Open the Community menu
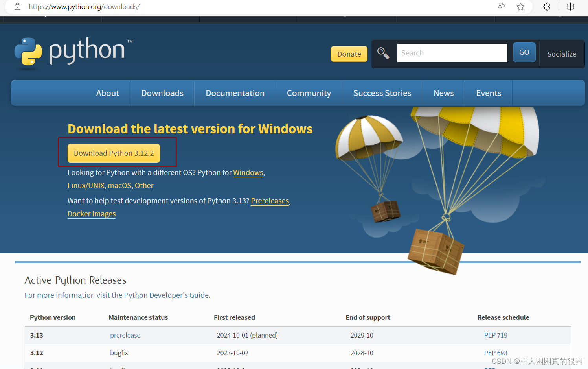 tap(309, 93)
